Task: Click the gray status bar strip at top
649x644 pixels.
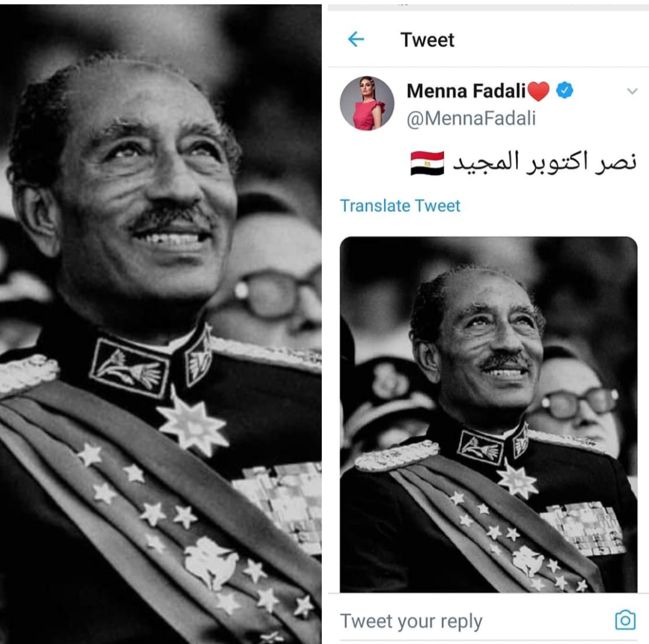Action: [488, 7]
